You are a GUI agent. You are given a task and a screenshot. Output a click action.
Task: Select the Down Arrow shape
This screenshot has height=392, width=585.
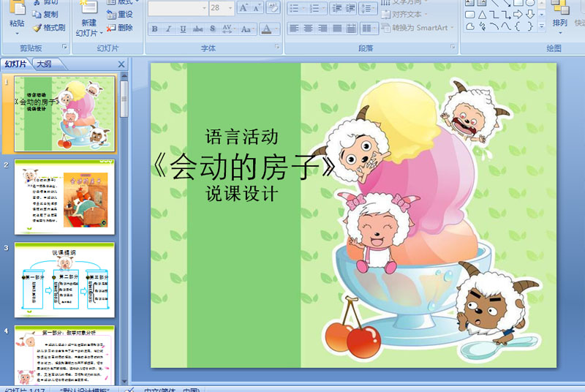click(x=529, y=15)
